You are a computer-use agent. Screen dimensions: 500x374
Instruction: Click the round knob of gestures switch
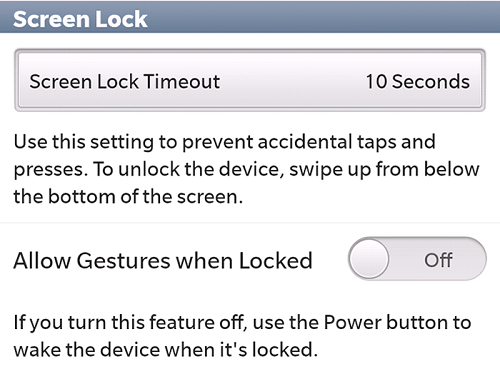[369, 259]
